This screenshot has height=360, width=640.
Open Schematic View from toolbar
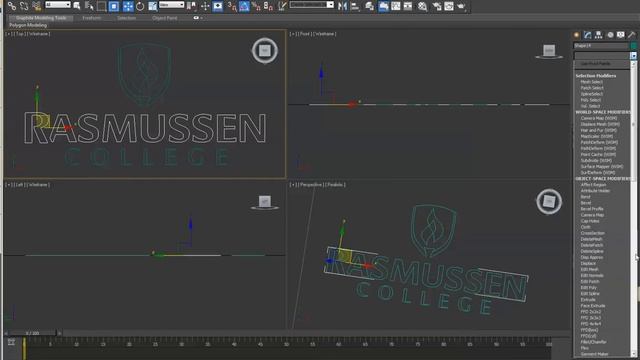pos(408,6)
